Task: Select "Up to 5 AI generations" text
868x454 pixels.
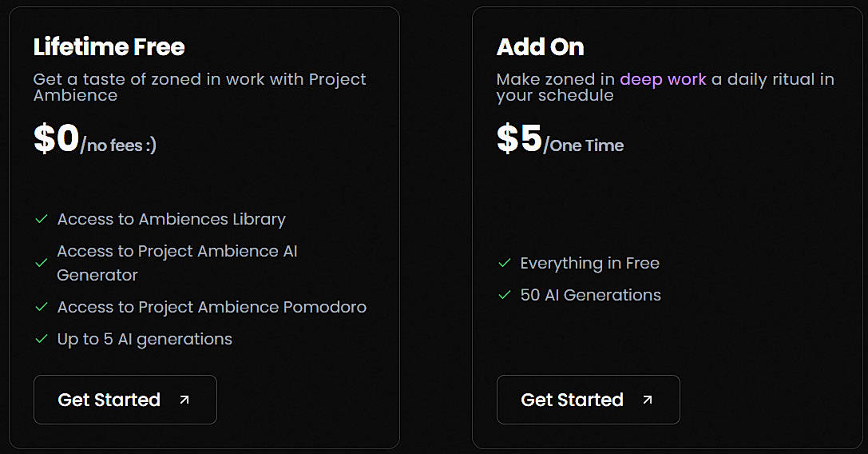Action: coord(145,339)
